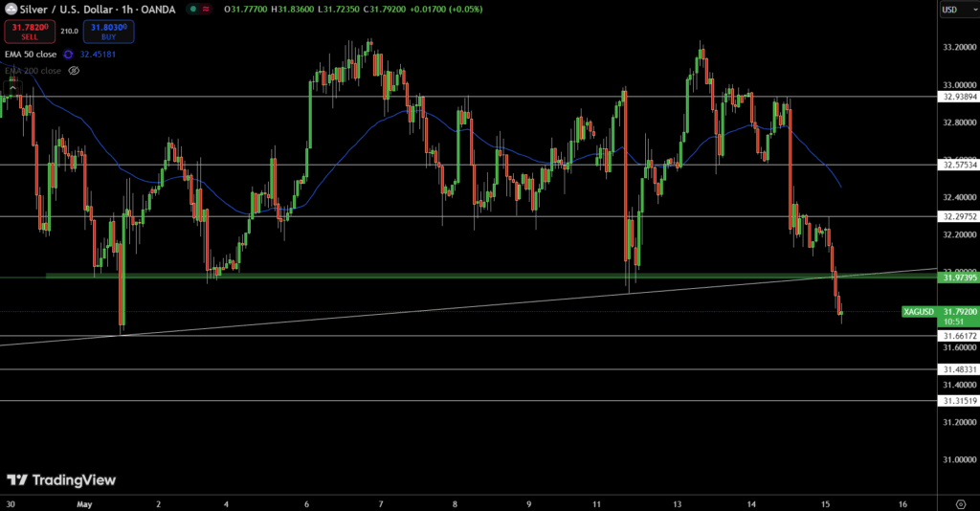Click the 32.57534 price level label
The height and width of the screenshot is (511, 980).
959,165
